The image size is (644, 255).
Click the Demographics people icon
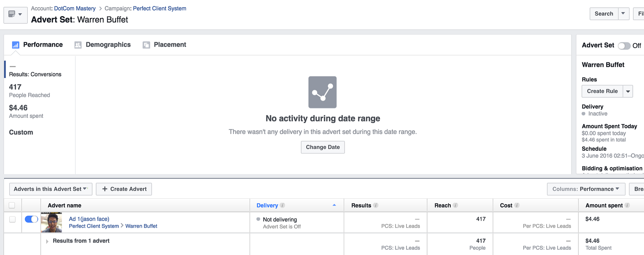[x=78, y=45]
